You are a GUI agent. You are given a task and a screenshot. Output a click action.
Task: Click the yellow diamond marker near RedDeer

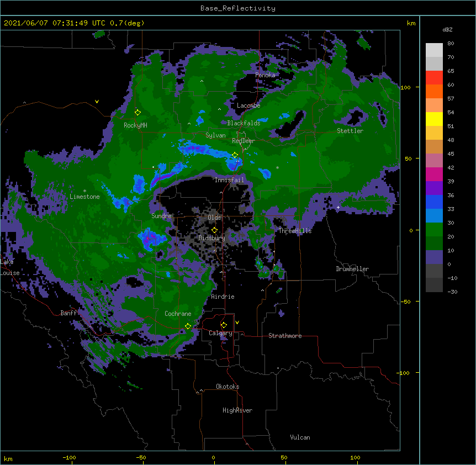[235, 155]
